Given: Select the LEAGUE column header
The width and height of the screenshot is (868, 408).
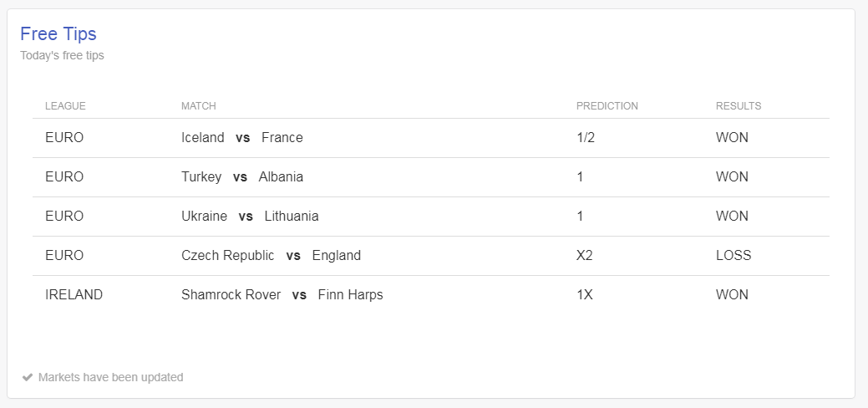Looking at the screenshot, I should click(65, 106).
